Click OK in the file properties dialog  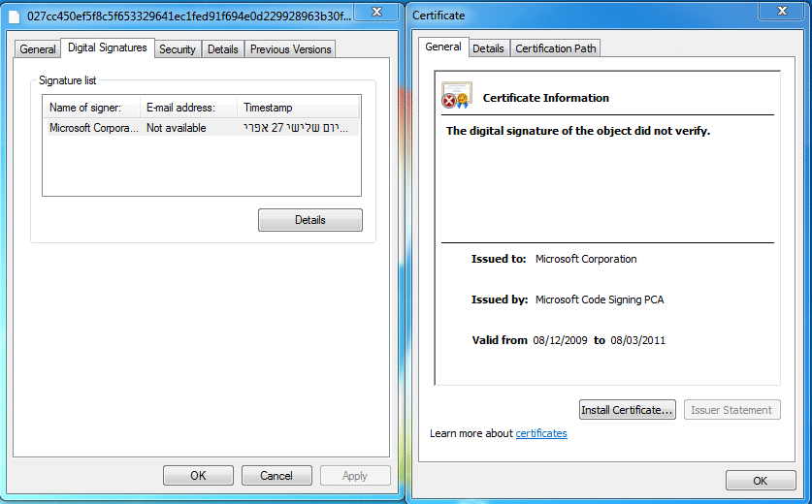[x=198, y=476]
